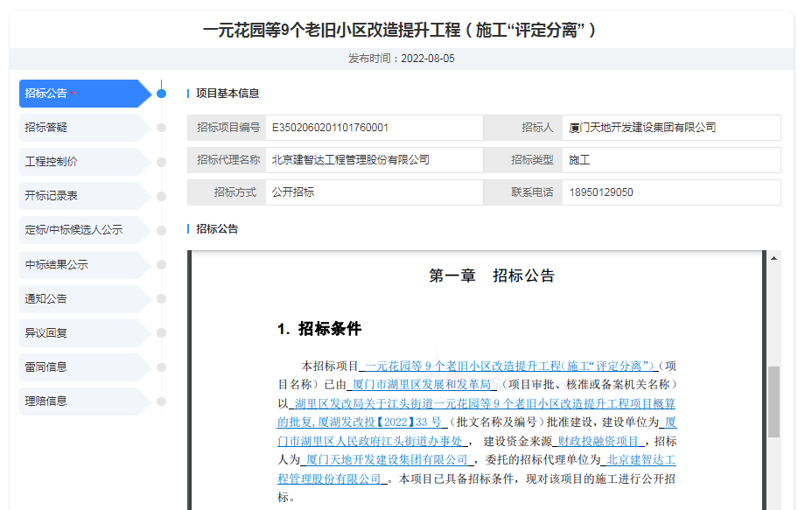812x510 pixels.
Task: Open the 理赔信息 tab
Action: (79, 401)
